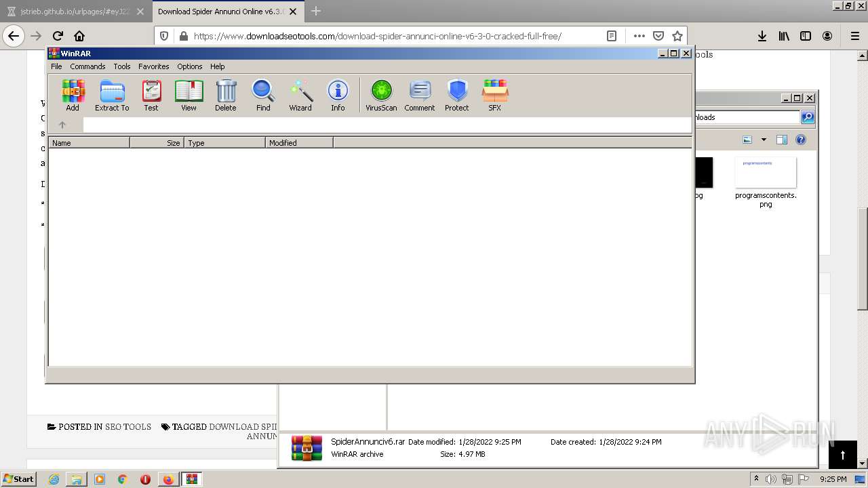Switch to jstrieb.github.io tab

click(x=75, y=12)
